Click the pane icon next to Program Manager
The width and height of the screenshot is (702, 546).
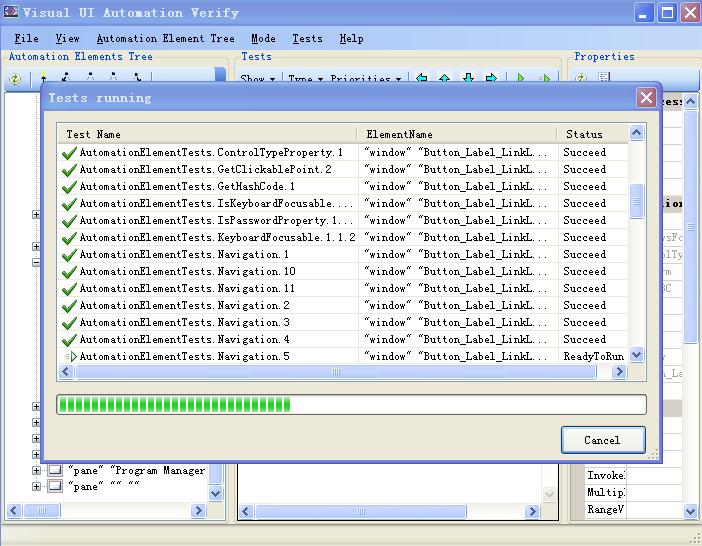[x=55, y=470]
